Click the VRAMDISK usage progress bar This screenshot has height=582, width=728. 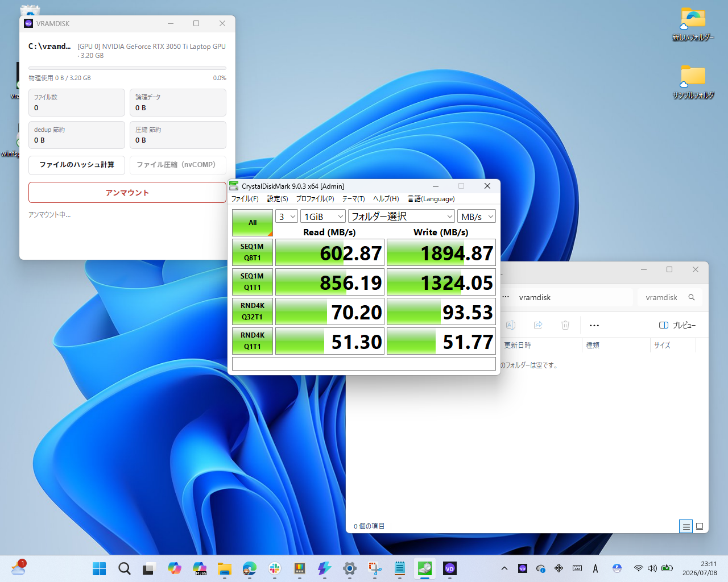pyautogui.click(x=127, y=68)
